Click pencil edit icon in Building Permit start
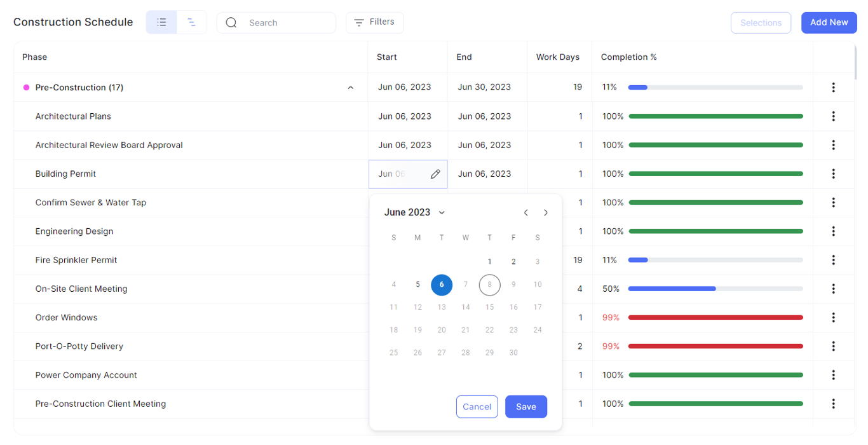The width and height of the screenshot is (868, 445). pos(435,174)
